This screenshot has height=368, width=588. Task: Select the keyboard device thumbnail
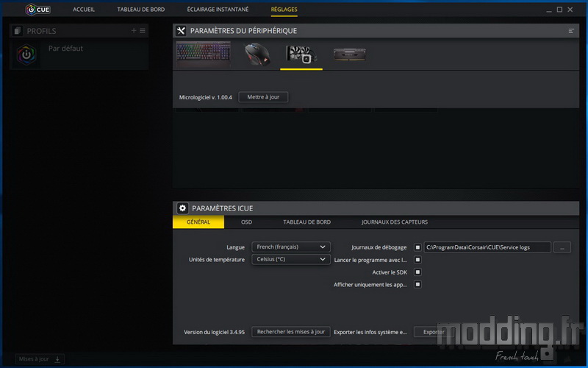point(204,54)
